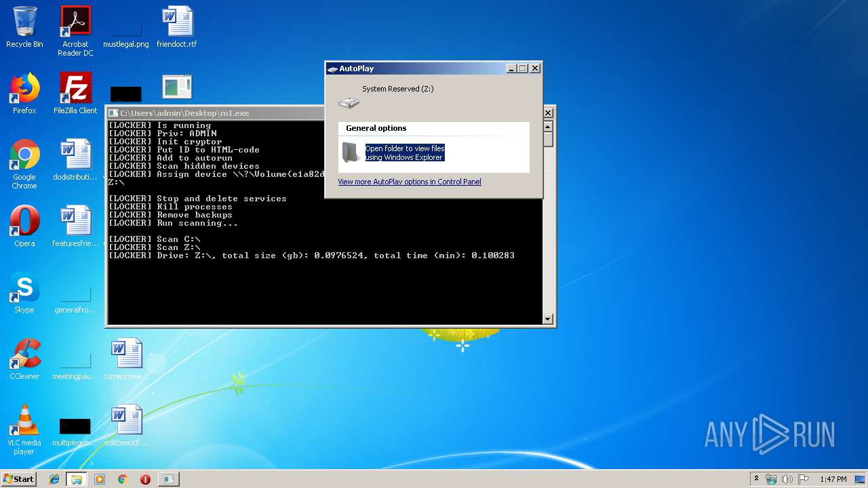
Task: Switch to the m1.exe console taskbar button
Action: (x=168, y=479)
